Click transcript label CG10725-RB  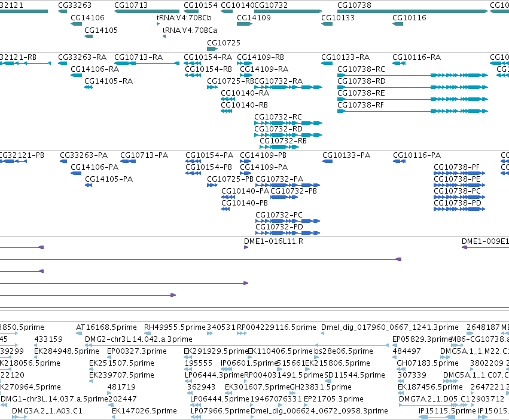(x=230, y=81)
